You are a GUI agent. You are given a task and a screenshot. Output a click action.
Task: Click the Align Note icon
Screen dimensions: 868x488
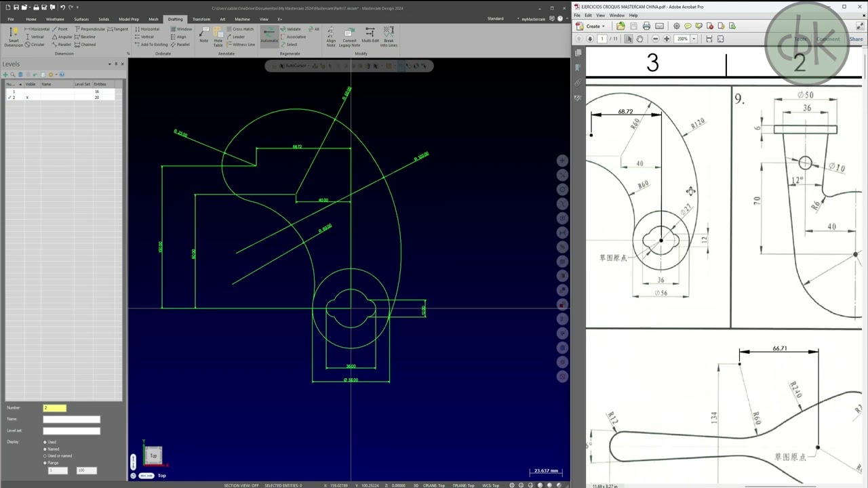point(331,37)
